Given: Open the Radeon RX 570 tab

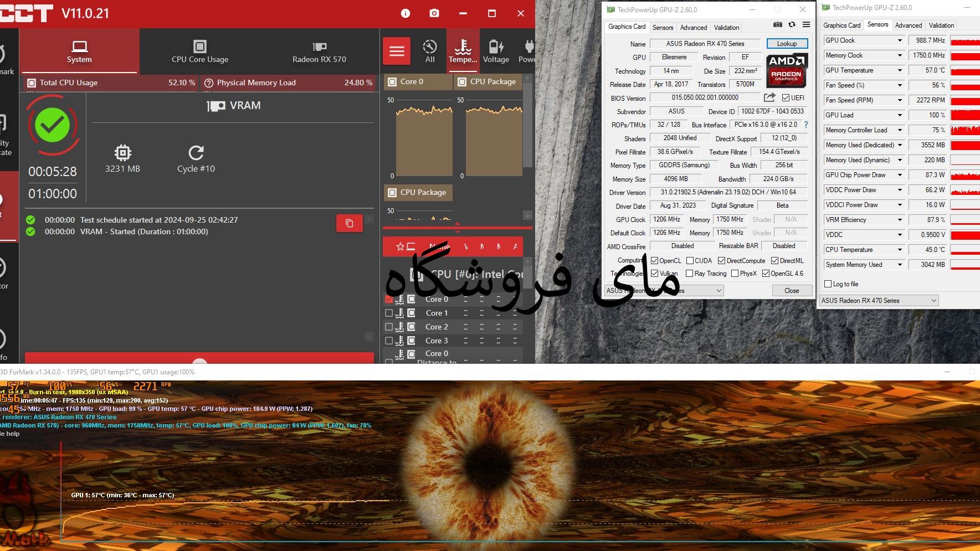Looking at the screenshot, I should (x=319, y=52).
